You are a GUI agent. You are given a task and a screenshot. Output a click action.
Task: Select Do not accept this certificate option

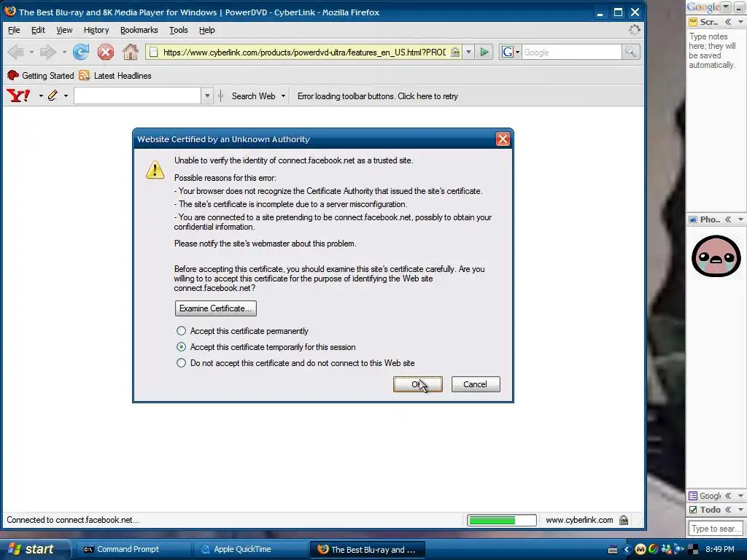tap(181, 363)
